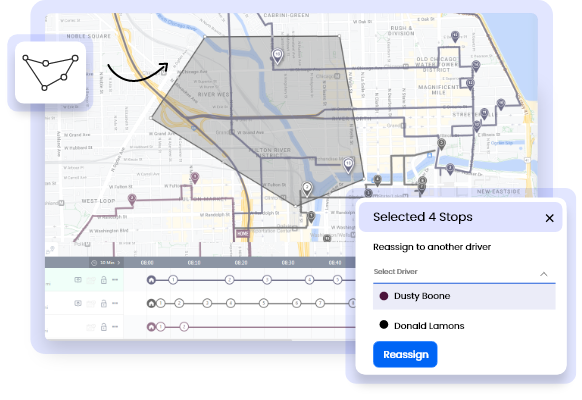Select stop 3 in middle timeline row
This screenshot has width=582, height=400.
[207, 304]
